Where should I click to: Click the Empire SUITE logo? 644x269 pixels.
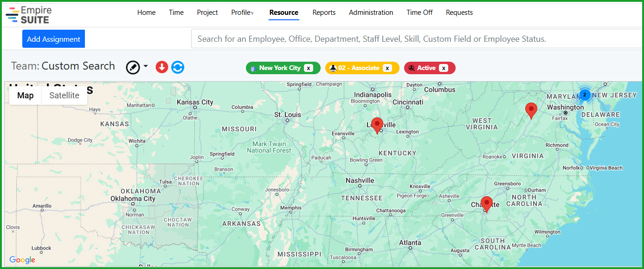pyautogui.click(x=29, y=15)
